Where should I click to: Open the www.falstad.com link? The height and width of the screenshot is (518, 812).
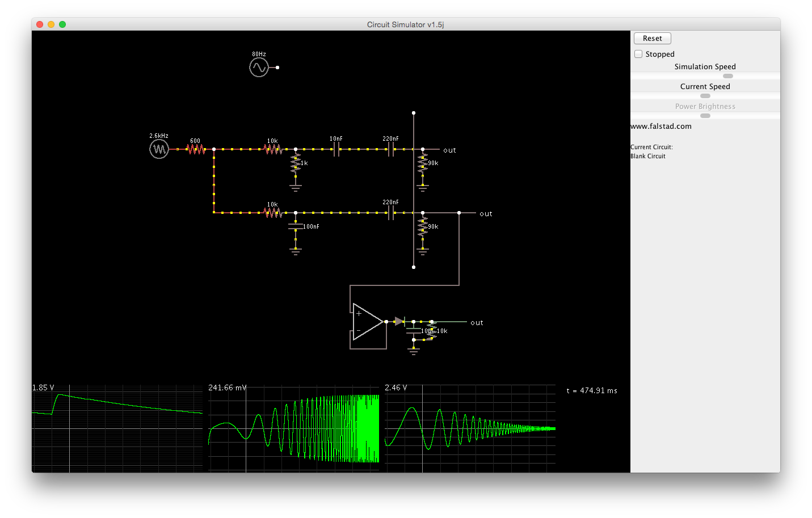click(661, 127)
